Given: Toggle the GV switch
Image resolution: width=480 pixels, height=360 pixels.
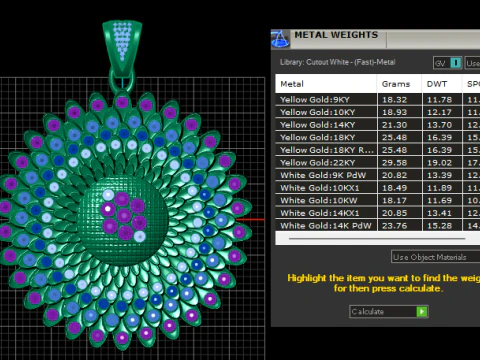Looking at the screenshot, I should click(448, 63).
